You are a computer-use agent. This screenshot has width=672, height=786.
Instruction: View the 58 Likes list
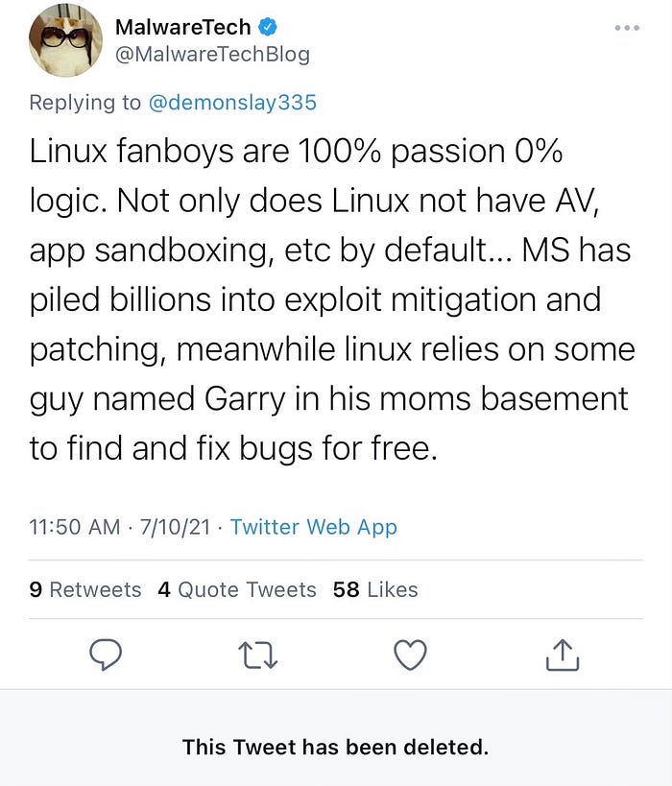click(375, 589)
